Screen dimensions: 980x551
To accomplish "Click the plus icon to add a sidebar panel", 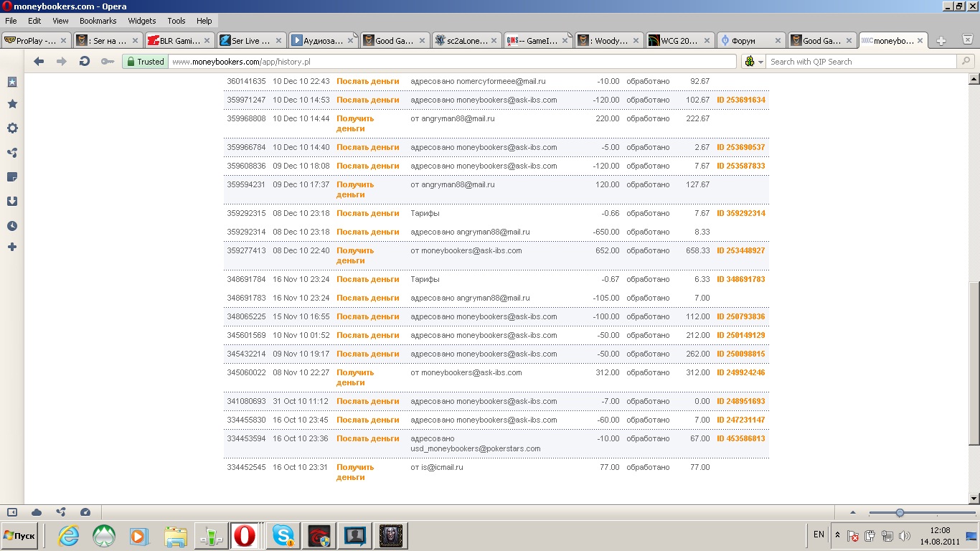I will (12, 247).
